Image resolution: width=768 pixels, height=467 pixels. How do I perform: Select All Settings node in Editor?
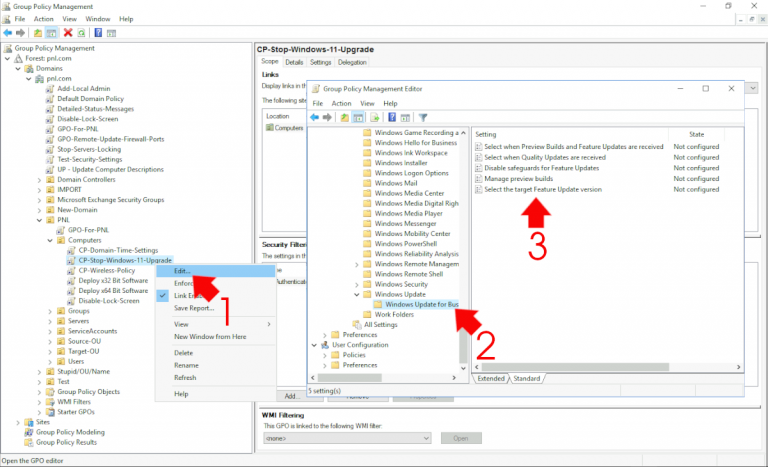point(380,324)
